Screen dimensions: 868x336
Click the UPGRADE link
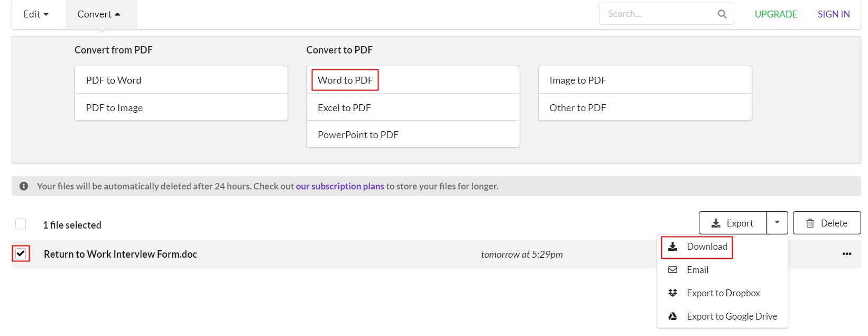tap(775, 14)
